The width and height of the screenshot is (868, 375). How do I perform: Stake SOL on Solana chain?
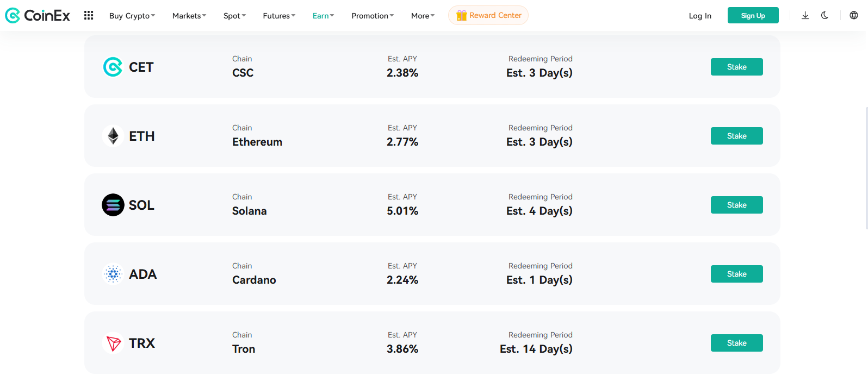(737, 205)
